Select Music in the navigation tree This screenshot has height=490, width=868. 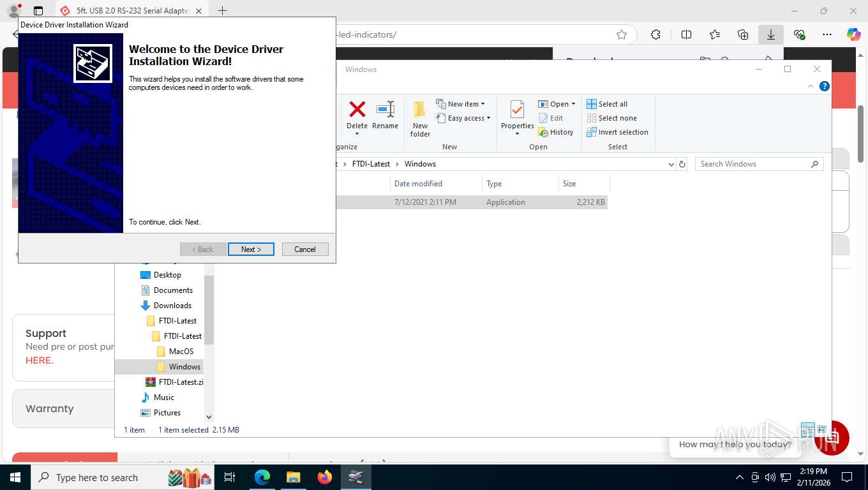pyautogui.click(x=157, y=397)
